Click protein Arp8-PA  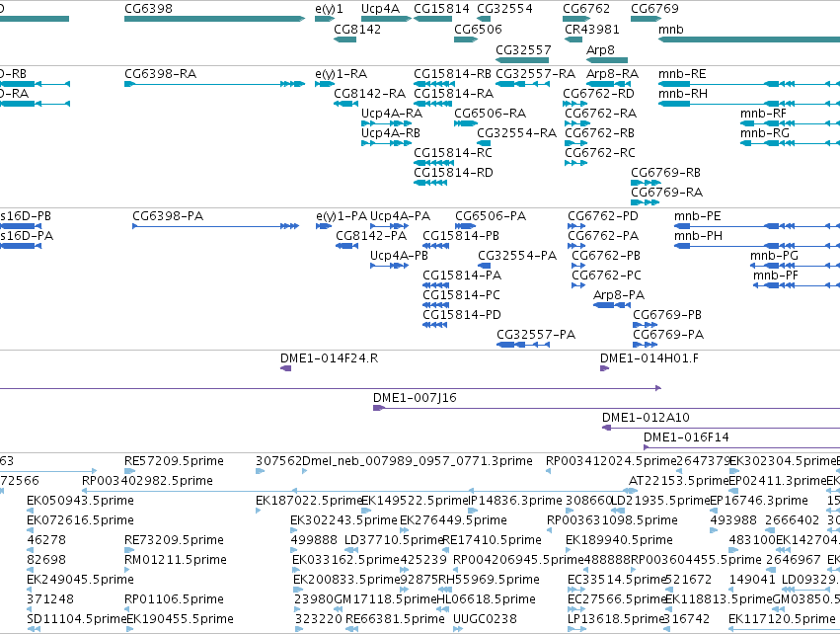[612, 305]
